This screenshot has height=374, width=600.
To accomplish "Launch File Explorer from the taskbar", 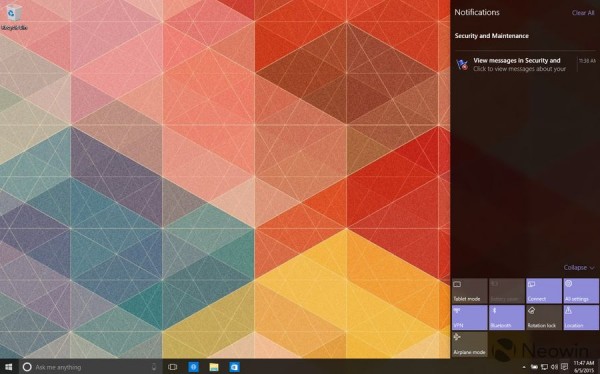I will pyautogui.click(x=214, y=367).
